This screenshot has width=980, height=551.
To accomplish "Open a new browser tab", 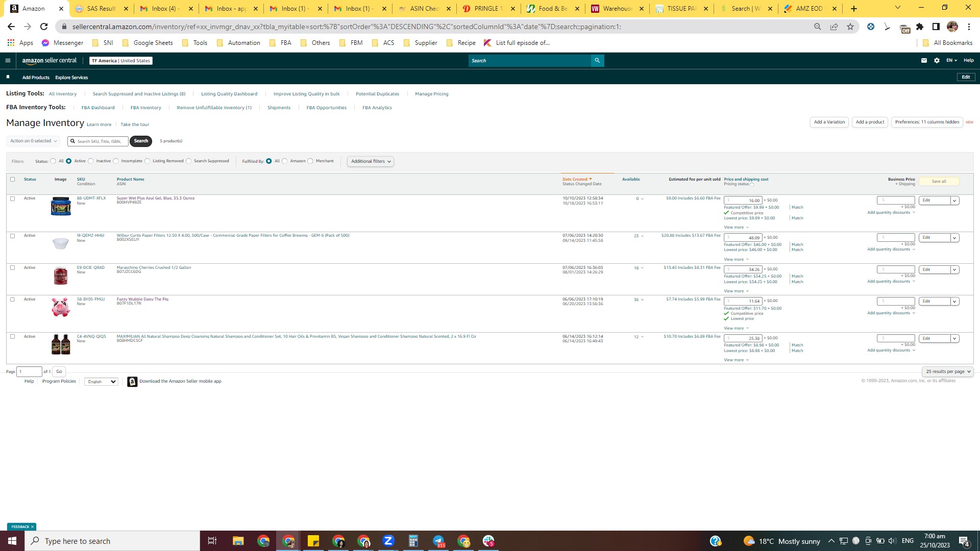I will coord(854,8).
